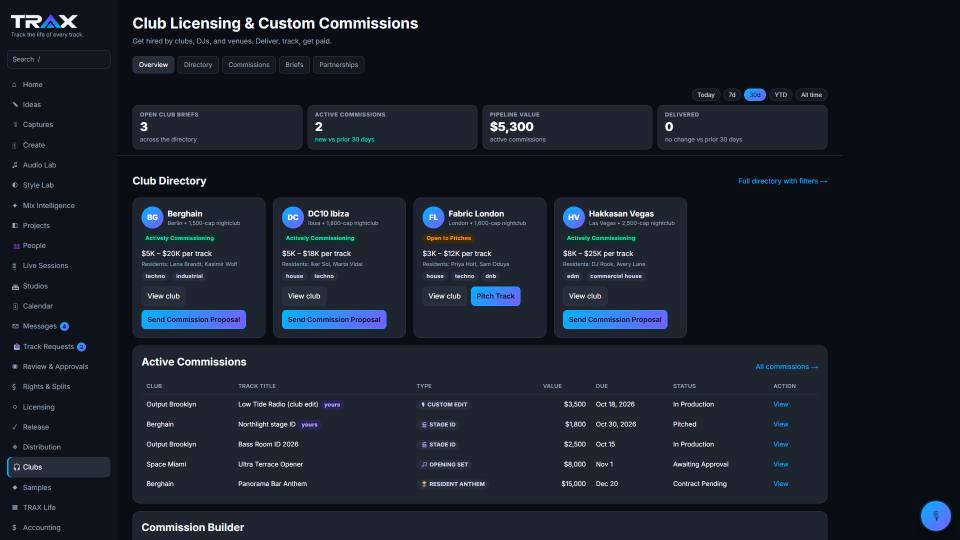This screenshot has width=960, height=540.
Task: Select the 7d time range
Action: click(732, 95)
